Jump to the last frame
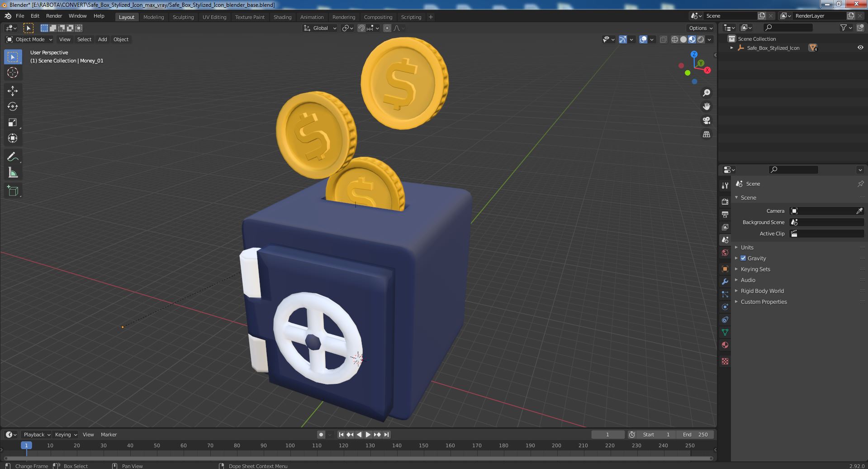Screen dimensions: 868x469 pyautogui.click(x=386, y=435)
